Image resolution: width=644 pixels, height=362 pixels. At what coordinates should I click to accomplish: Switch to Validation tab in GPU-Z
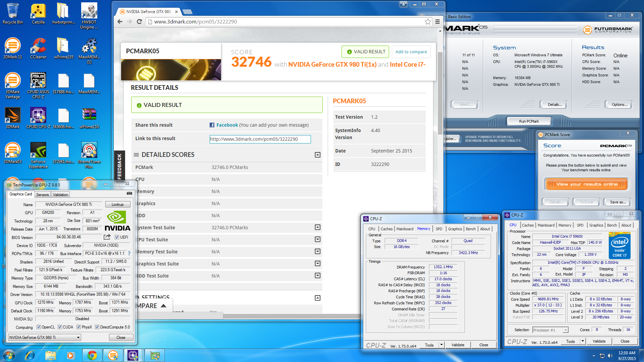point(60,195)
